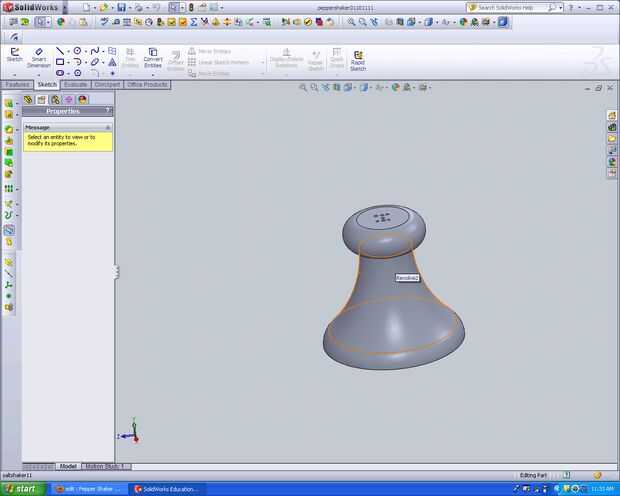Open the DimXpertManager panel tab
This screenshot has height=496, width=620.
click(x=69, y=100)
